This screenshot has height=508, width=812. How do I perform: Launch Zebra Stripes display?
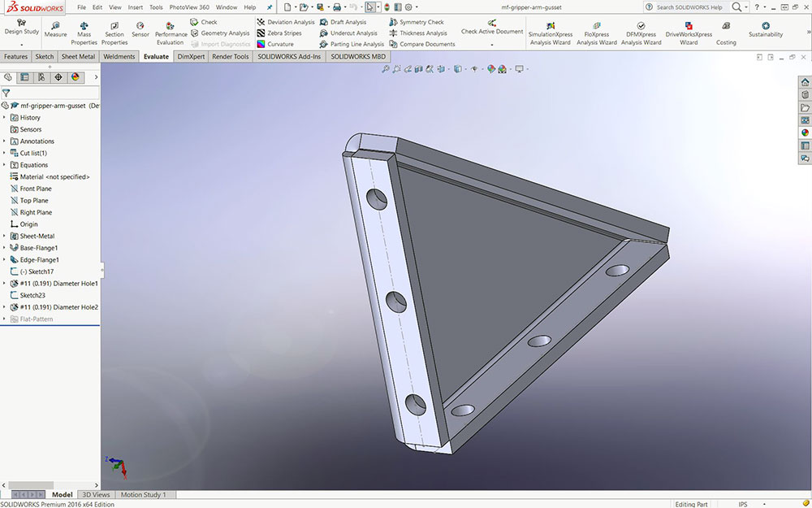point(279,33)
